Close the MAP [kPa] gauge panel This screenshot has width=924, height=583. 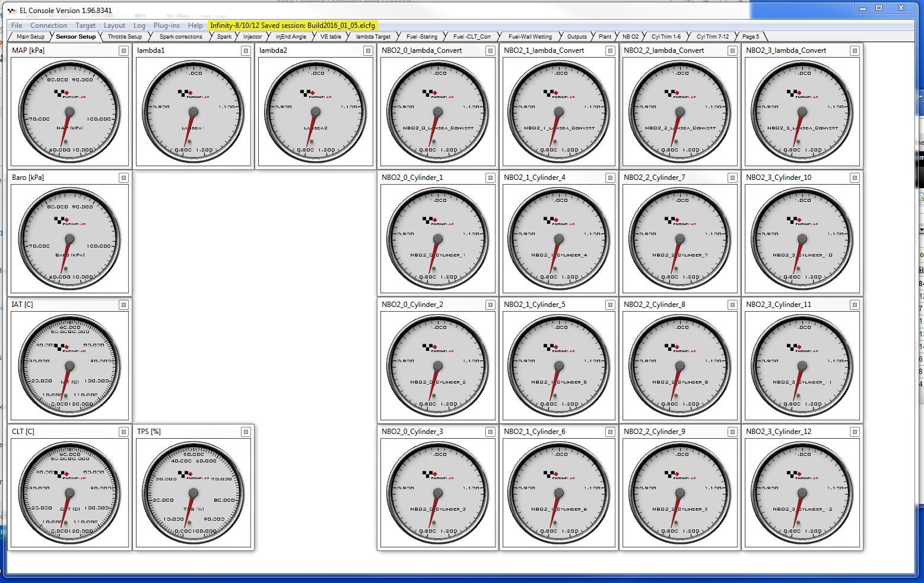123,51
